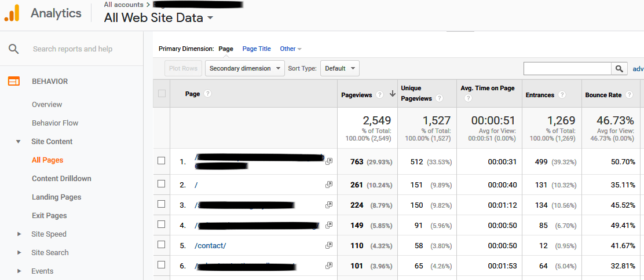Click the table search input field

[567, 69]
